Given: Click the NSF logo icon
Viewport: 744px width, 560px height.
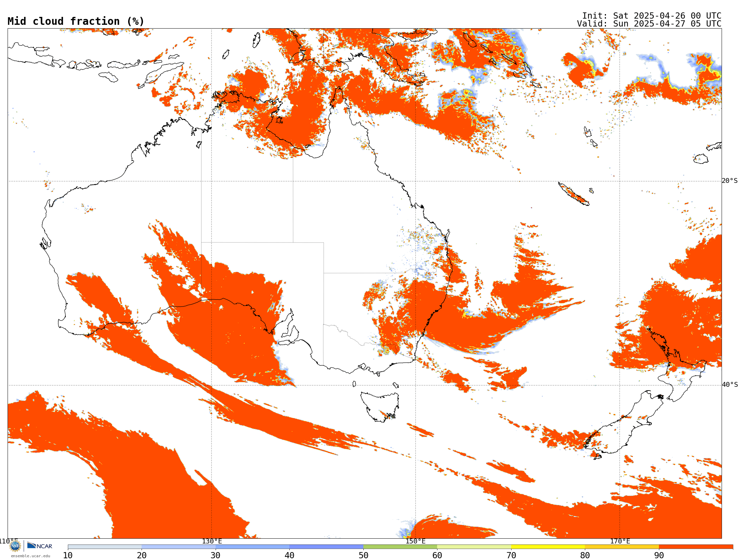Looking at the screenshot, I should point(15,546).
